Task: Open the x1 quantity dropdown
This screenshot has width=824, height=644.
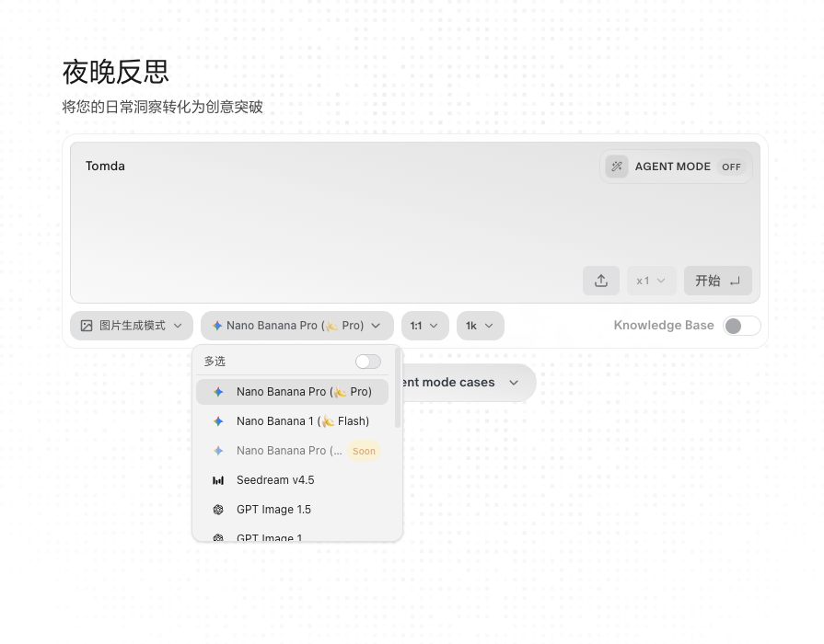Action: click(x=651, y=281)
